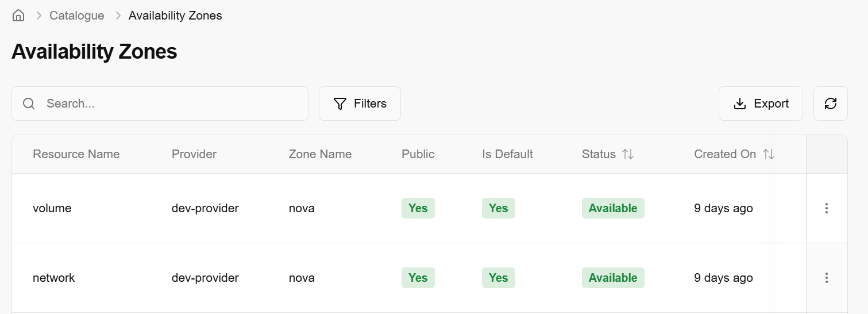Click the home icon in breadcrumb
This screenshot has height=314, width=868.
tap(18, 16)
